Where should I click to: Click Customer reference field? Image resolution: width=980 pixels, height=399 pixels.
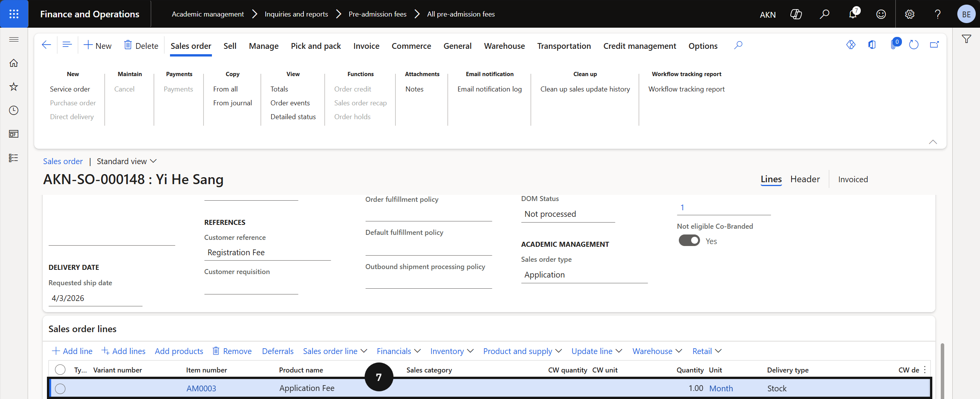point(267,253)
